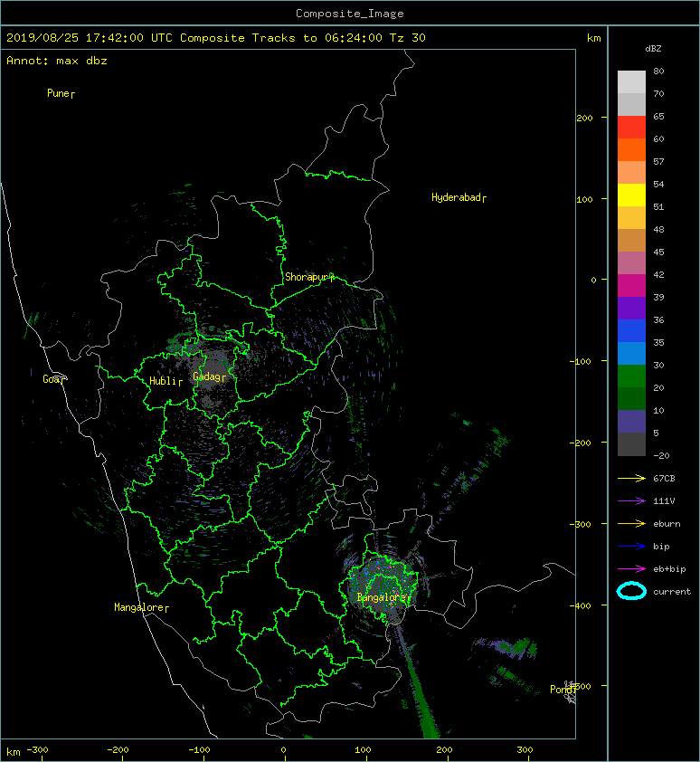Click the 'Composite_Image' title text

(x=350, y=14)
